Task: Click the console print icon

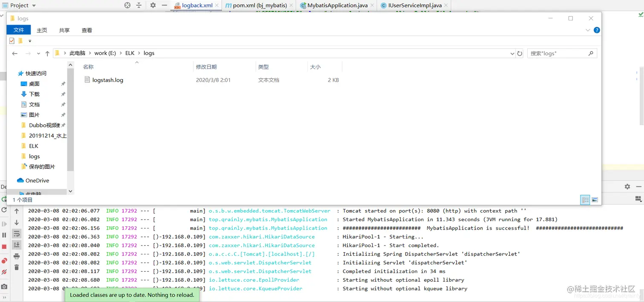Action: 17,256
